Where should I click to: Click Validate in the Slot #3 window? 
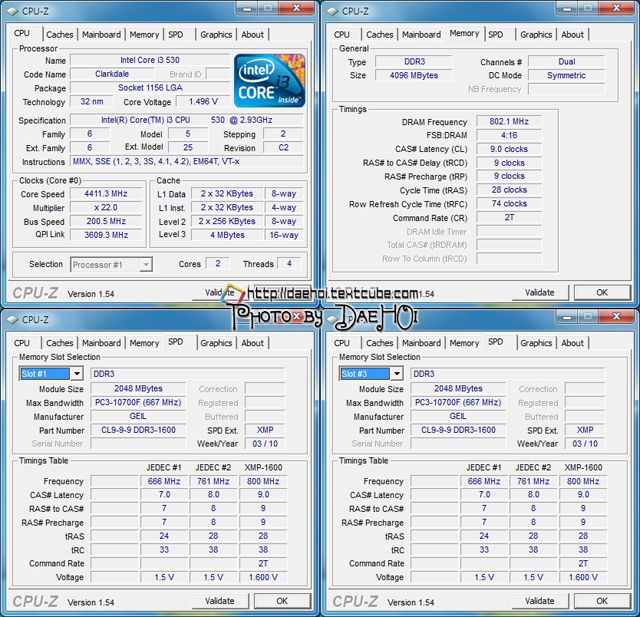540,601
